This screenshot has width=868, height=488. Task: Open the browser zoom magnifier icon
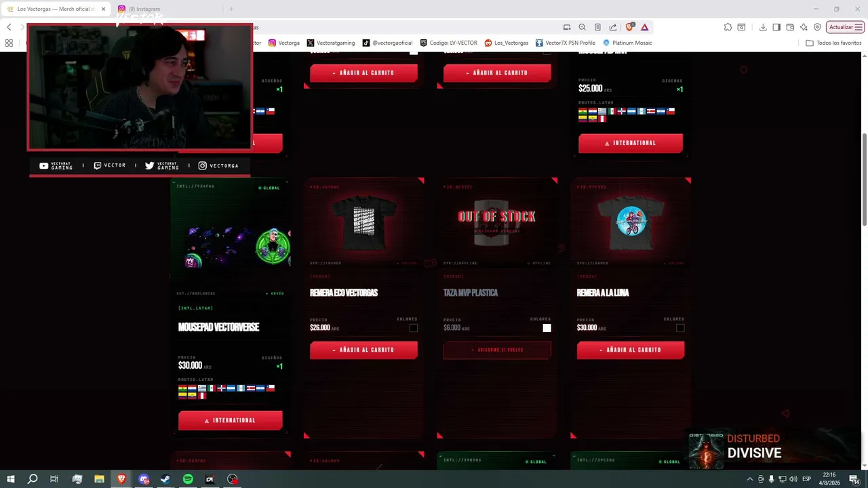click(x=582, y=27)
